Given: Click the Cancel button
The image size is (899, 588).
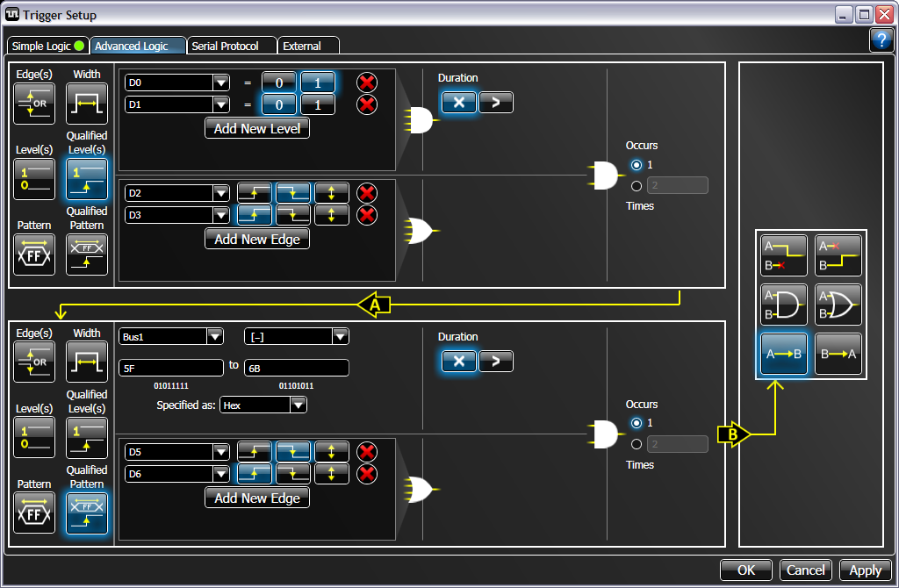Looking at the screenshot, I should (x=806, y=570).
